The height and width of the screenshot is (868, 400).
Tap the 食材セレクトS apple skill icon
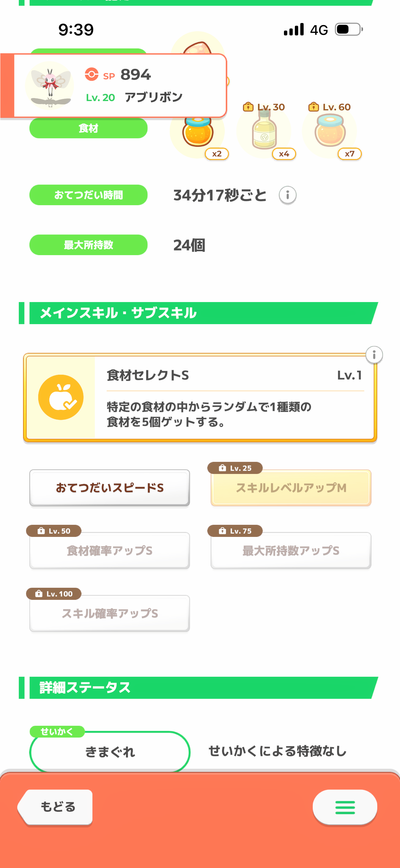(x=61, y=397)
